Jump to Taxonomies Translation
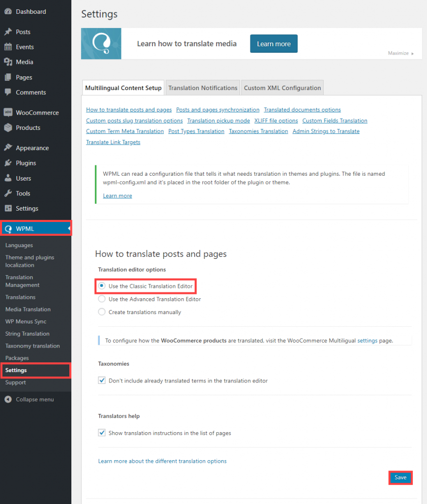Screen dimensions: 427x504 (258, 131)
